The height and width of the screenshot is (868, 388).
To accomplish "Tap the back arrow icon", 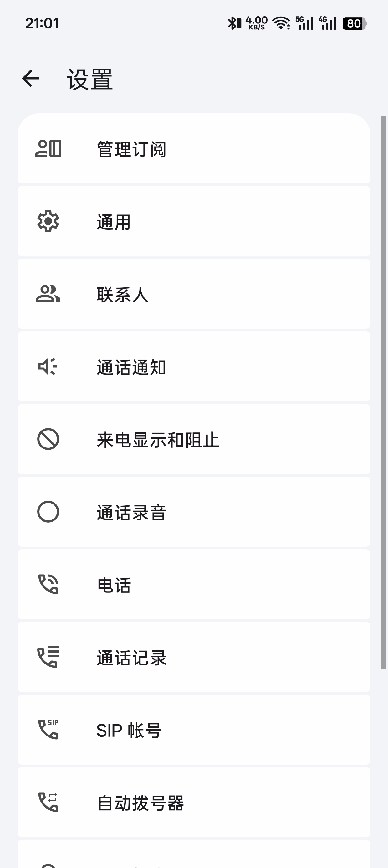I will click(31, 79).
